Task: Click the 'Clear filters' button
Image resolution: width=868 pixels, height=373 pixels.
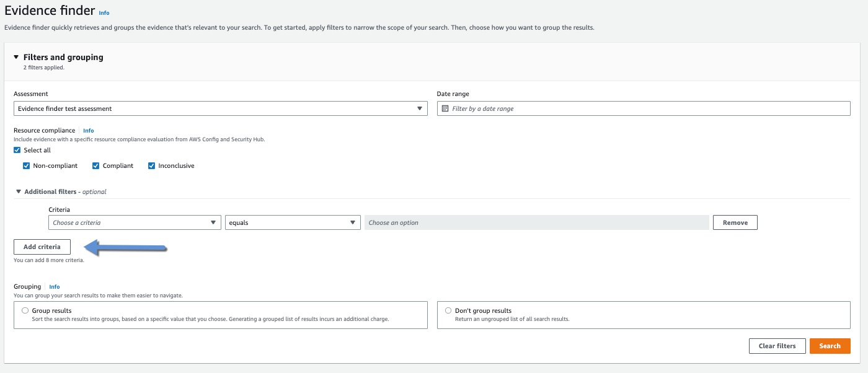Action: tap(777, 346)
